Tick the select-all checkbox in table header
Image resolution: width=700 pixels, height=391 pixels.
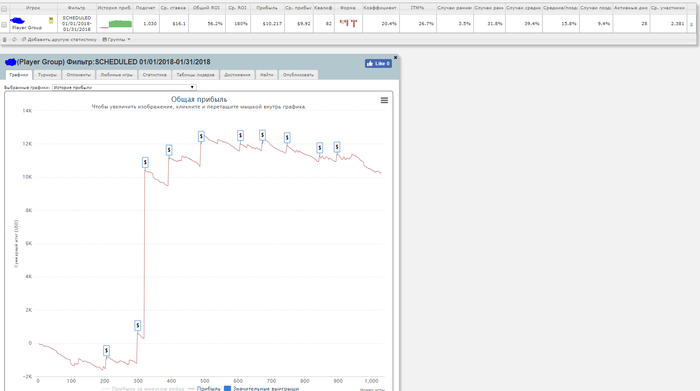click(x=4, y=8)
